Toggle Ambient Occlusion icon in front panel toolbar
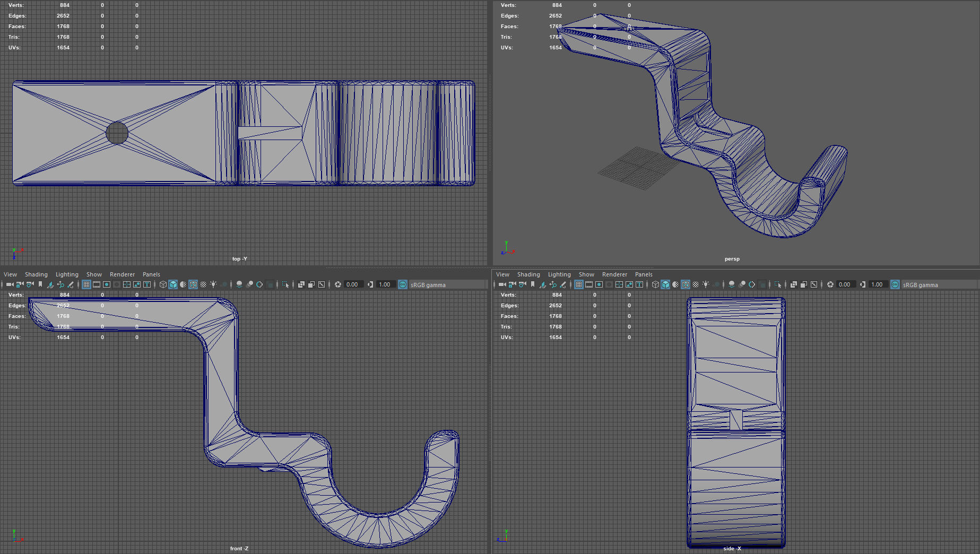This screenshot has height=554, width=980. pyautogui.click(x=239, y=284)
